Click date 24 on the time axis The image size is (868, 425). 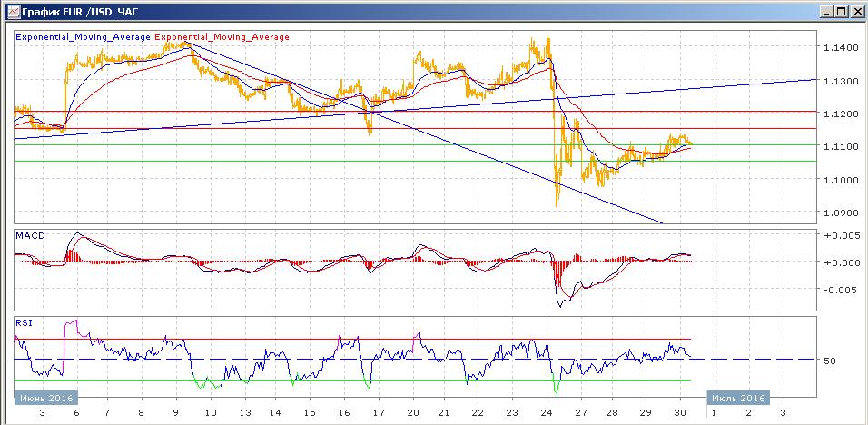549,412
